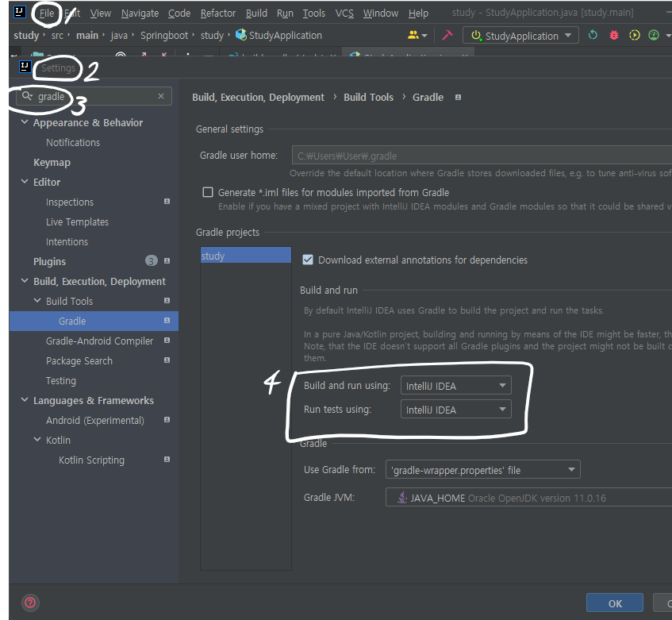Click project-level icon next to Gradle breadcrumb
This screenshot has width=672, height=620.
[x=458, y=98]
